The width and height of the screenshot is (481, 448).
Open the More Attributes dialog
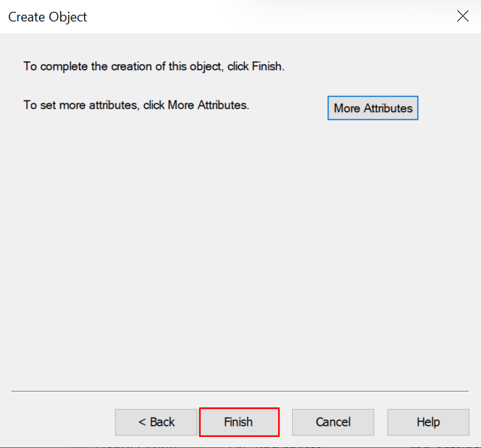click(373, 108)
